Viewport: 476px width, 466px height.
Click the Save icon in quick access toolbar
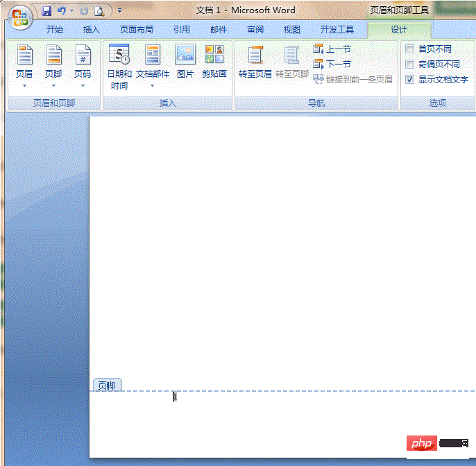coord(46,11)
